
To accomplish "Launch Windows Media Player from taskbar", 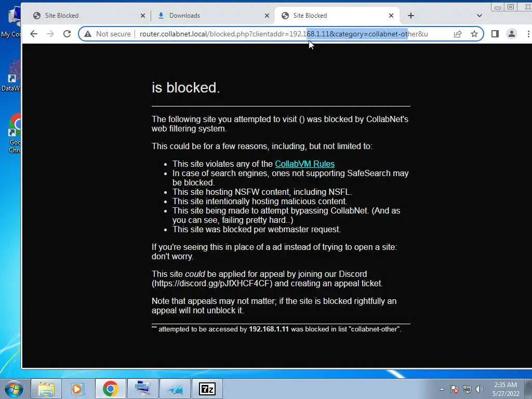I will (x=78, y=389).
